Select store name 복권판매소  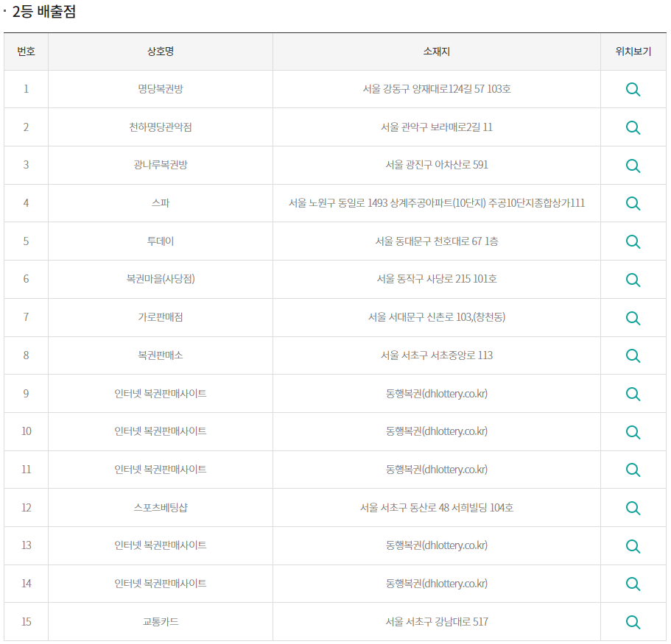pos(161,355)
